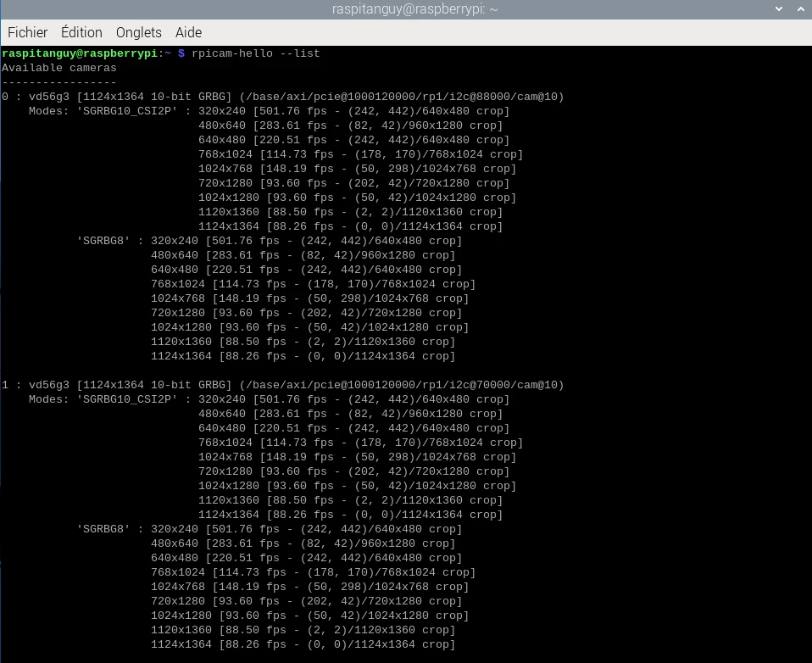Select camera 0 header line with i2c@88000
This screenshot has height=663, width=812.
pyautogui.click(x=283, y=97)
